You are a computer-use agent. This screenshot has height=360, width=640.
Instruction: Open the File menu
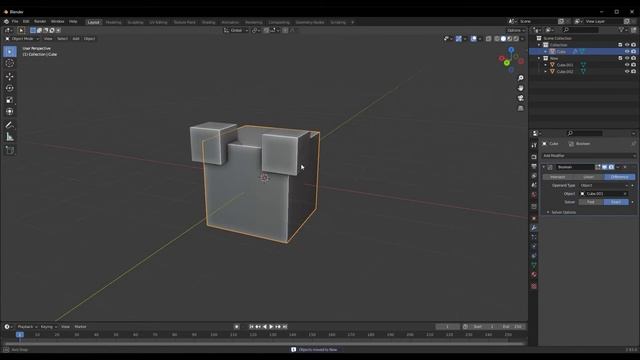(15, 22)
